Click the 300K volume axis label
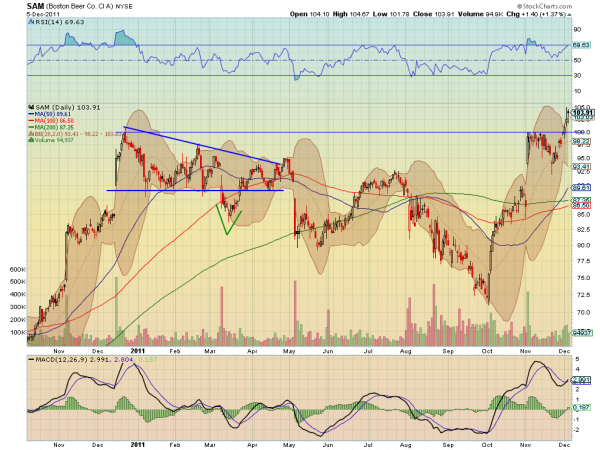This screenshot has height=450, width=600. click(x=18, y=307)
